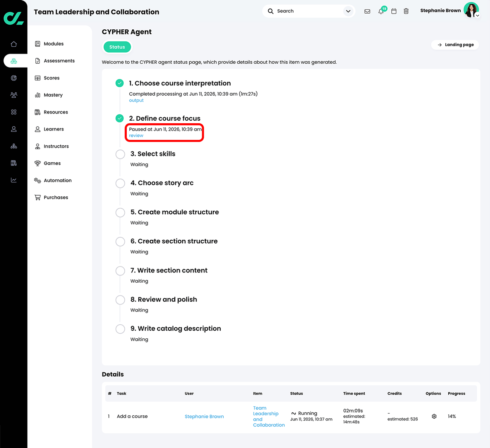This screenshot has height=448, width=490.
Task: Click the step circle for Create section structure
Action: [x=120, y=241]
